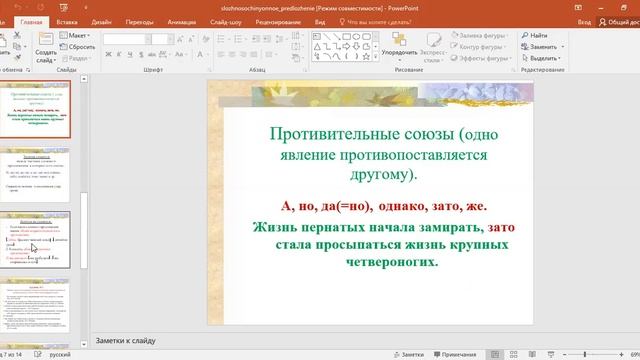The height and width of the screenshot is (360, 640).
Task: Click the slide panel vertical scrollbar thumb
Action: (x=84, y=231)
